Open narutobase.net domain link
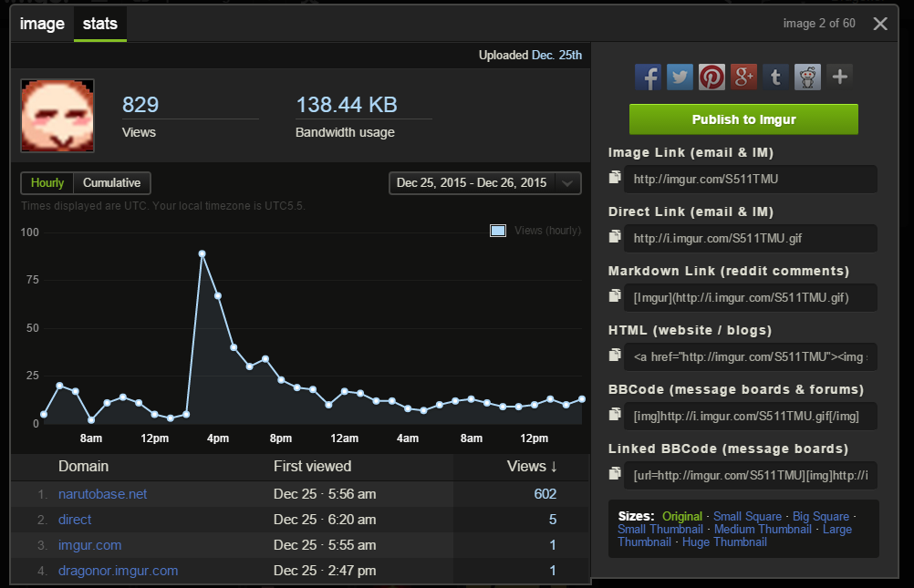The image size is (914, 588). 102,494
